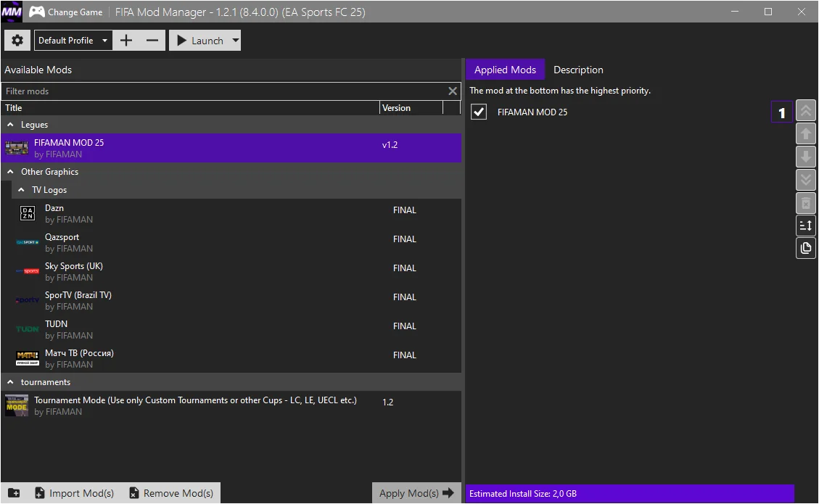Open the Default Profile dropdown
The width and height of the screenshot is (819, 504).
click(x=73, y=40)
